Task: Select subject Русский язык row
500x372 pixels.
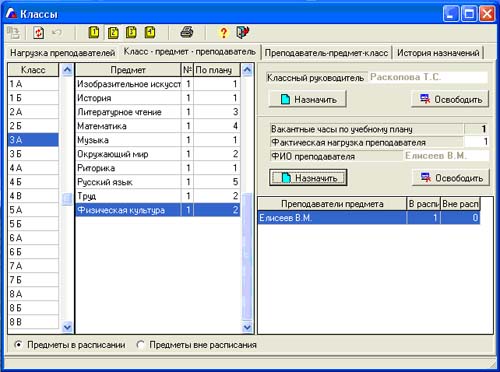Action: tap(158, 182)
